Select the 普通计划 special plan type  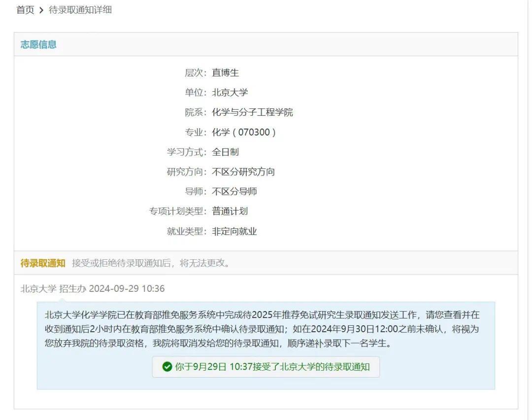click(229, 210)
